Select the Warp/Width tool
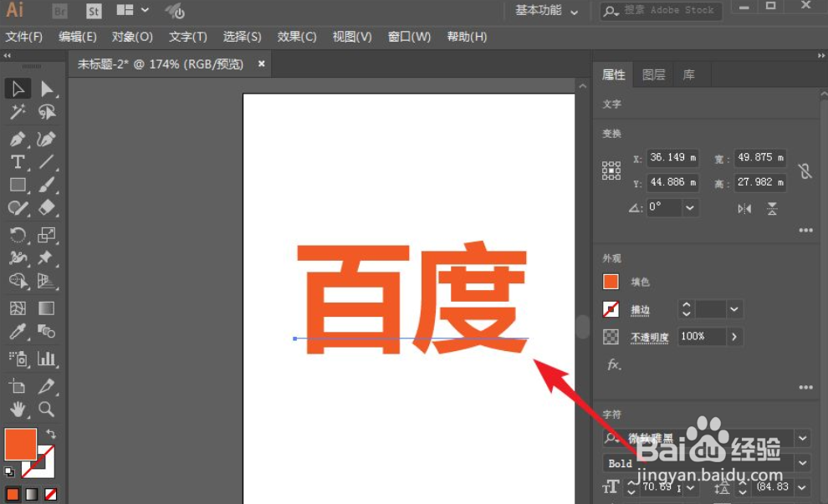 click(x=18, y=257)
